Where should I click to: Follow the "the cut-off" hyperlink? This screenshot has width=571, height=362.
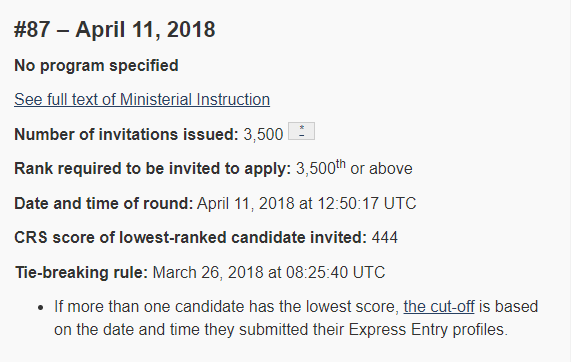click(x=439, y=306)
